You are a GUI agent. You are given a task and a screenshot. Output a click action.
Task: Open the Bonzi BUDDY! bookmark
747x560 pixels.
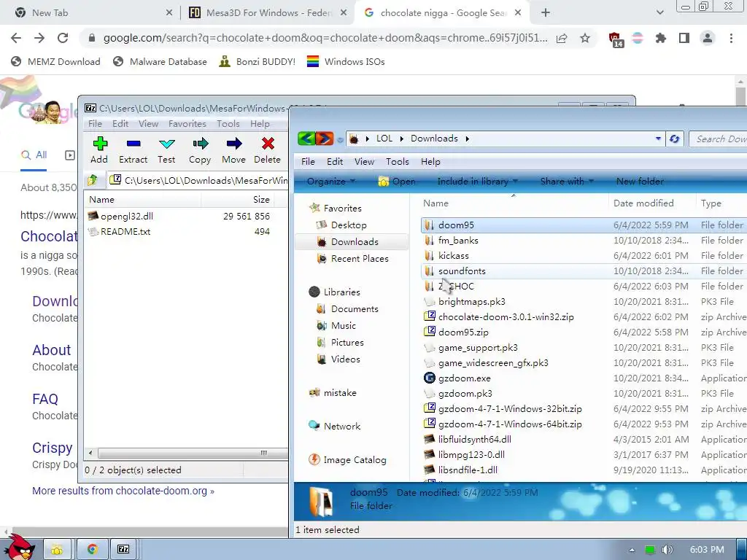pos(258,61)
